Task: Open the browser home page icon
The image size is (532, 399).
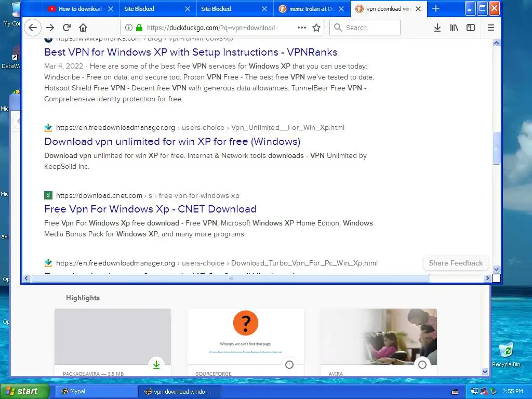Action: click(x=83, y=28)
